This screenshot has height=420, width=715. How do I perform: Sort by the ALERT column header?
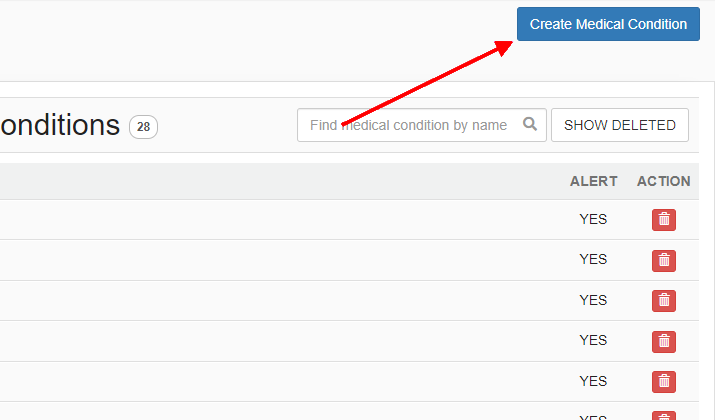pos(593,181)
